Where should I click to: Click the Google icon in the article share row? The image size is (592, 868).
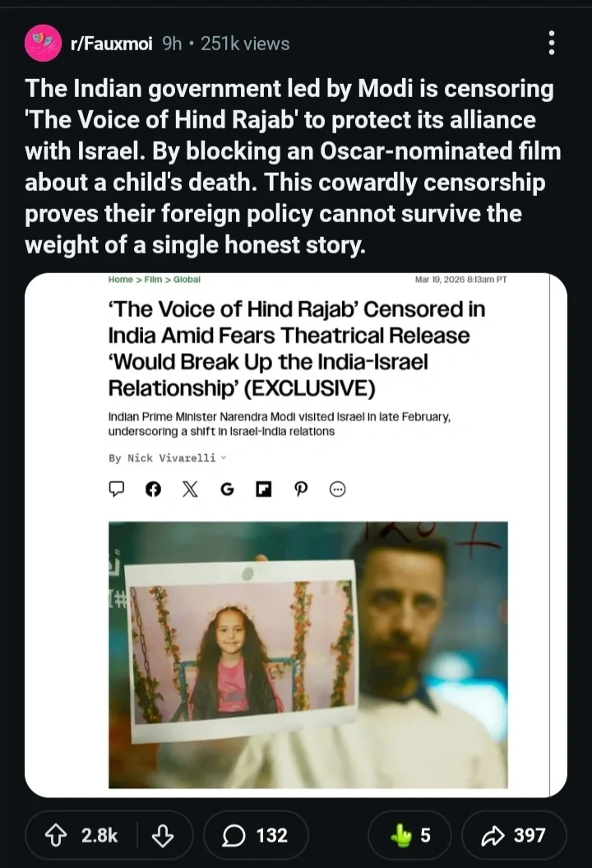click(x=227, y=490)
